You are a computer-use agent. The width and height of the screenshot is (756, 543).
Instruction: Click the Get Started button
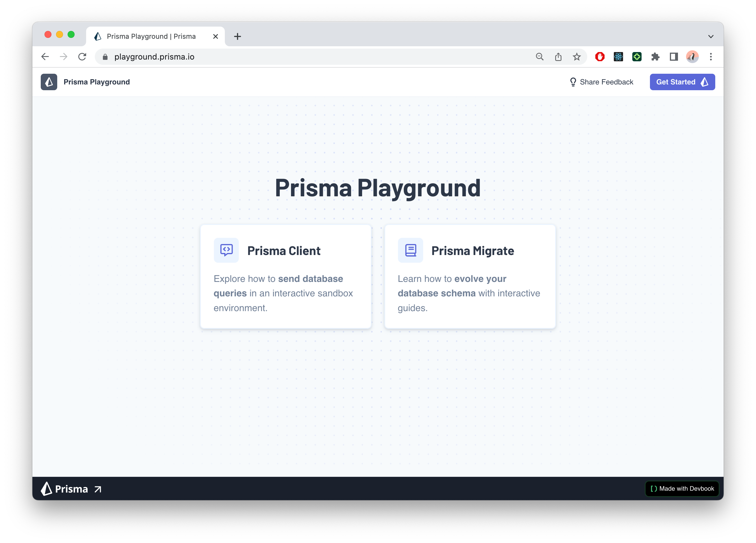click(682, 82)
